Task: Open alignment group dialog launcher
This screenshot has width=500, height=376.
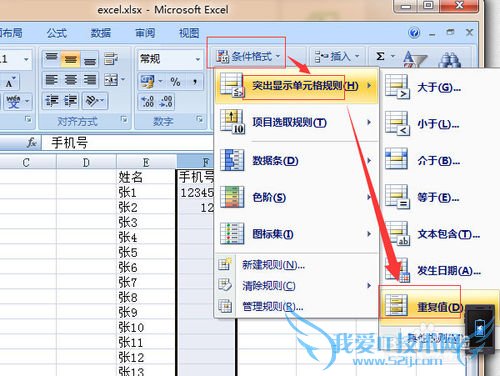Action: tap(124, 119)
